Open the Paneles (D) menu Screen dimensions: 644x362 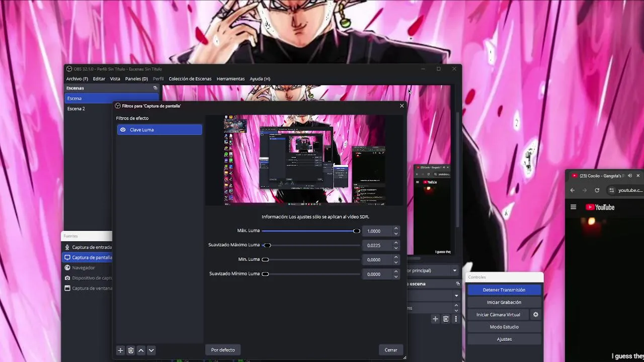click(136, 79)
